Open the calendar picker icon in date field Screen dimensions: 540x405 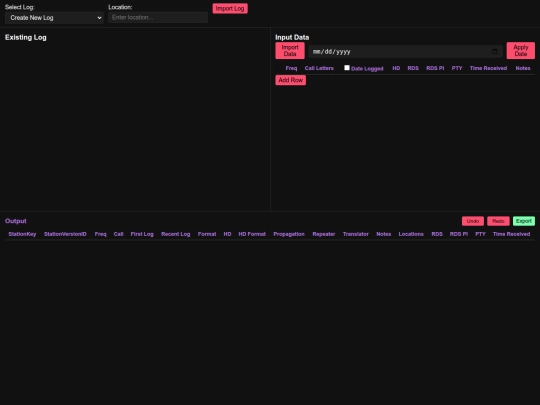click(x=495, y=51)
